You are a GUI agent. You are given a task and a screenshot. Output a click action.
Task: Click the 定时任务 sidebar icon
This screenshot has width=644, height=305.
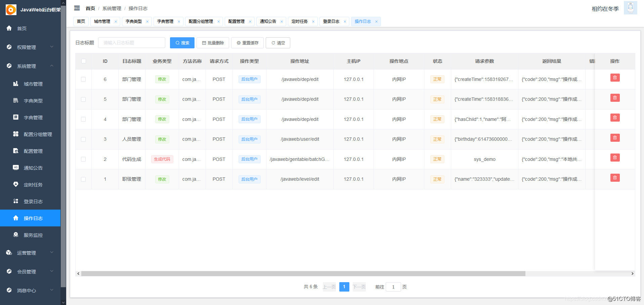pos(16,184)
